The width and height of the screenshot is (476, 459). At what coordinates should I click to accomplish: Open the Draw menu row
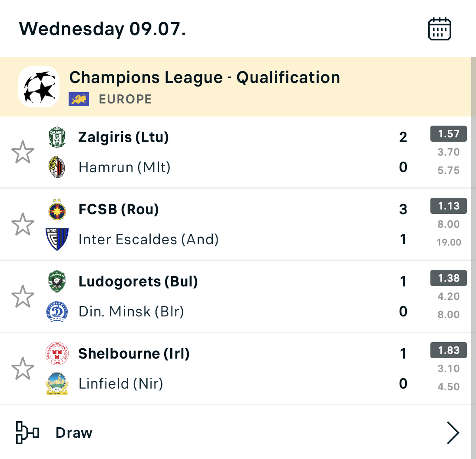click(x=235, y=432)
